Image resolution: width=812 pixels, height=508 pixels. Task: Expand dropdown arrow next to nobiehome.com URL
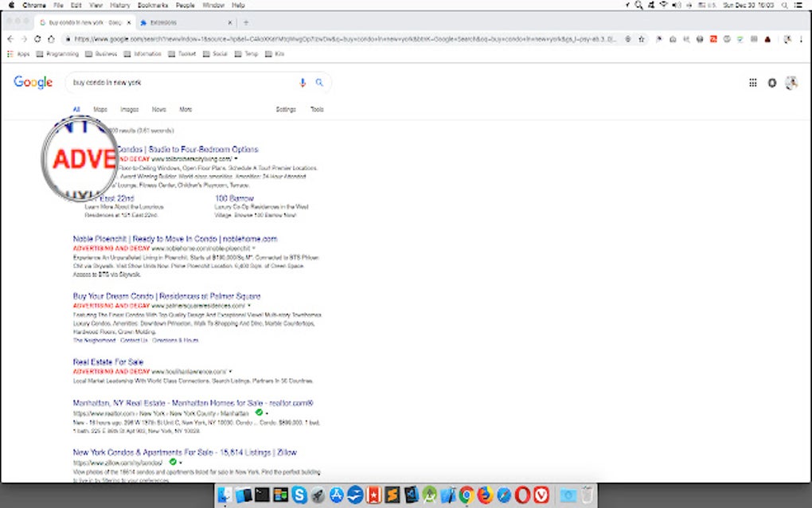tap(254, 248)
